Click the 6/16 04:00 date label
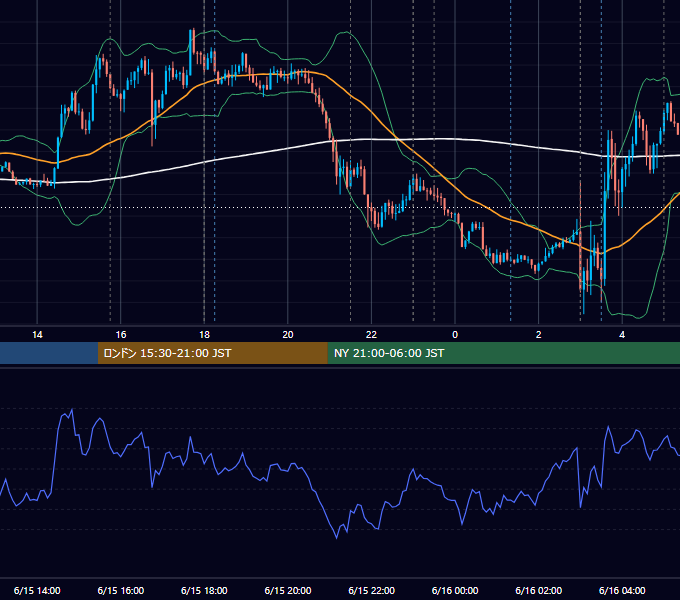 622,590
